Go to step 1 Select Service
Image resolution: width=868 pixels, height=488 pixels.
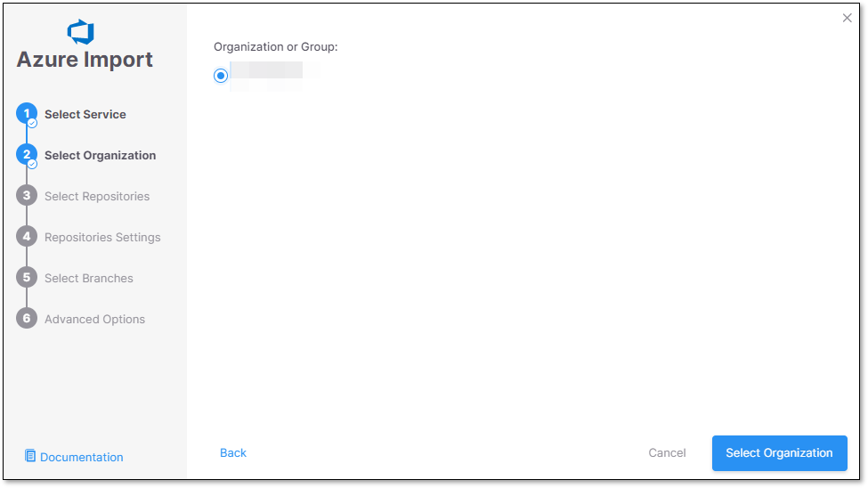(x=85, y=114)
